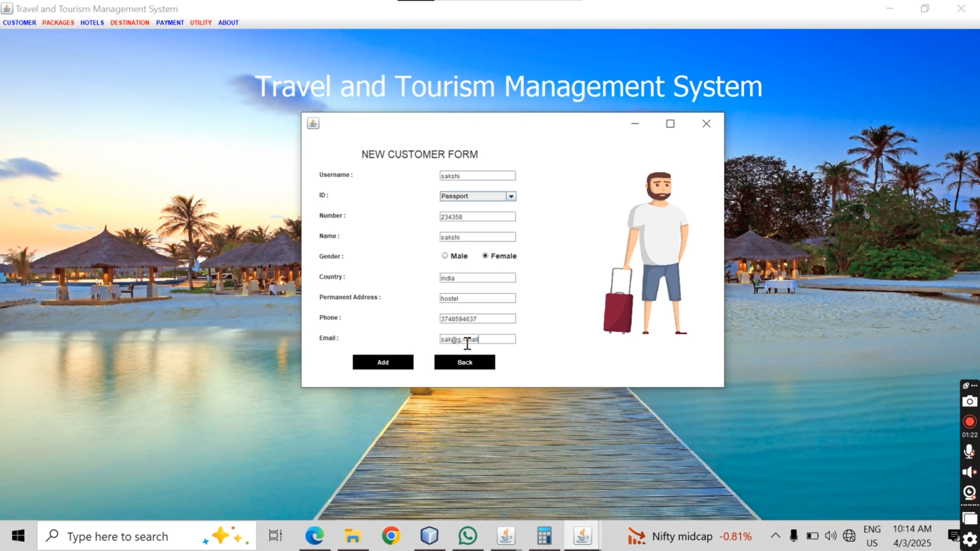Open File Explorer from taskbar
This screenshot has height=551, width=980.
353,536
